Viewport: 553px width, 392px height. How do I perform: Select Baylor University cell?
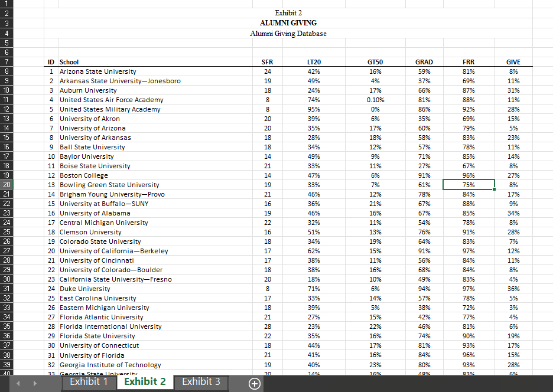pyautogui.click(x=155, y=156)
